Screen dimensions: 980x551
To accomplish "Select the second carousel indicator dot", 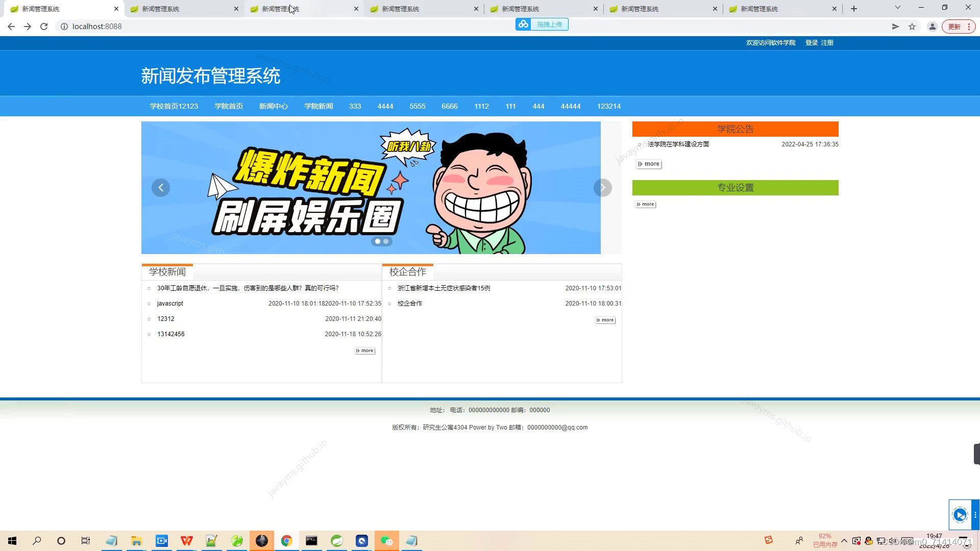I will pos(386,241).
